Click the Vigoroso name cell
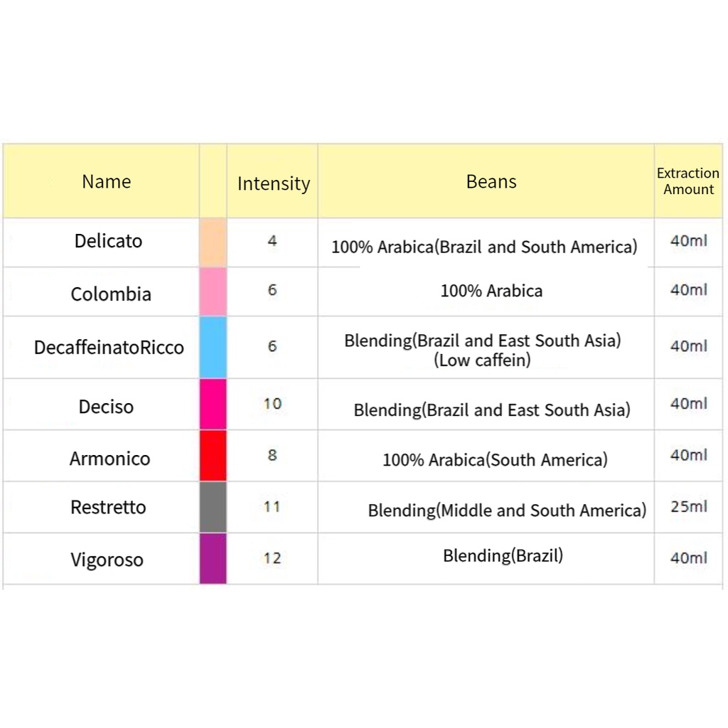This screenshot has height=728, width=728. coord(107,560)
